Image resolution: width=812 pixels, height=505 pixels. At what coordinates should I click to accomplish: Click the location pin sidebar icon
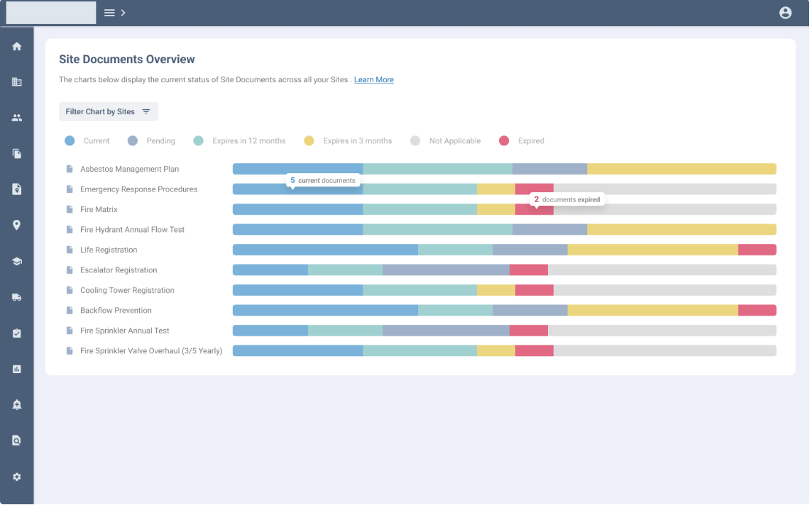17,226
